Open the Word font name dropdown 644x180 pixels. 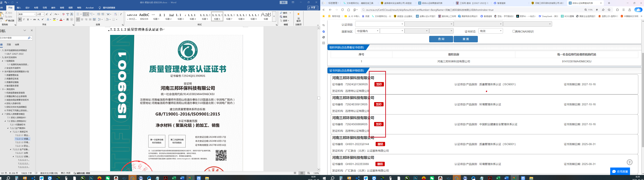click(x=35, y=14)
